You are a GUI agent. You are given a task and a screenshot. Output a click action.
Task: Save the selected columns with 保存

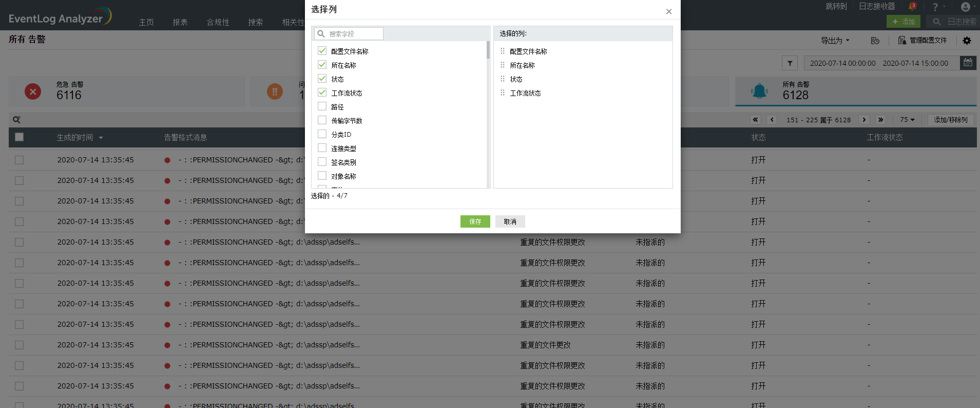[475, 221]
